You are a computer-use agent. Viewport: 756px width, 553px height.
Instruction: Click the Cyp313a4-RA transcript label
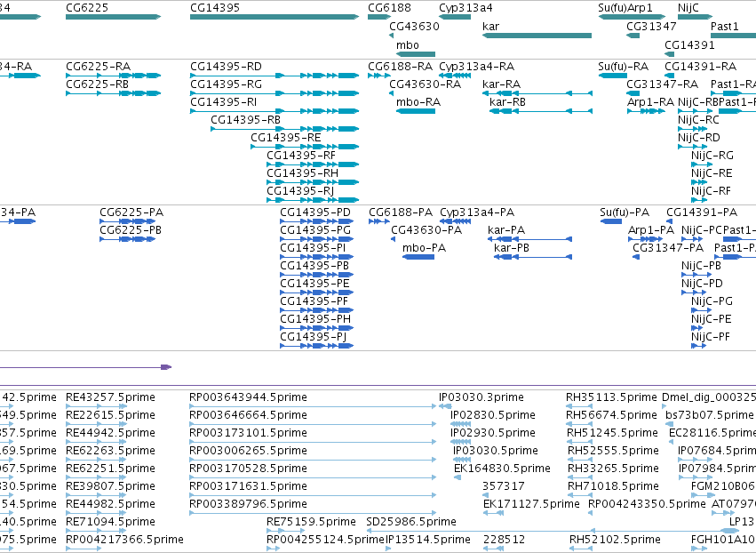tap(477, 66)
